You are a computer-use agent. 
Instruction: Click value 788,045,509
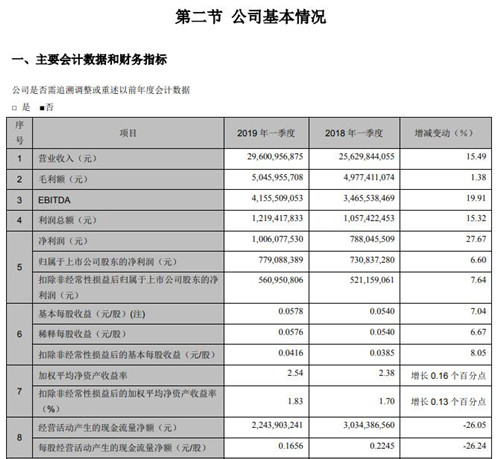[372, 239]
